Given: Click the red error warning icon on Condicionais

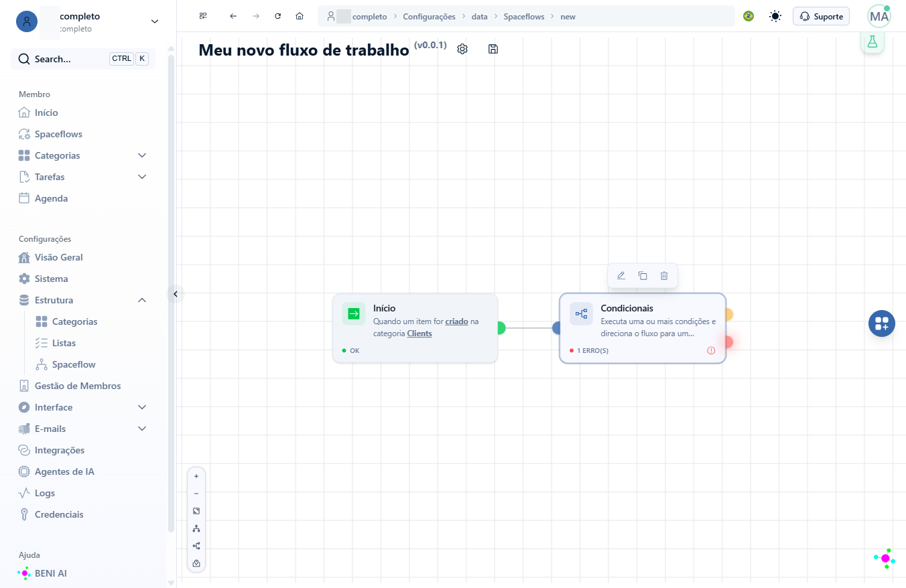Looking at the screenshot, I should pos(711,350).
